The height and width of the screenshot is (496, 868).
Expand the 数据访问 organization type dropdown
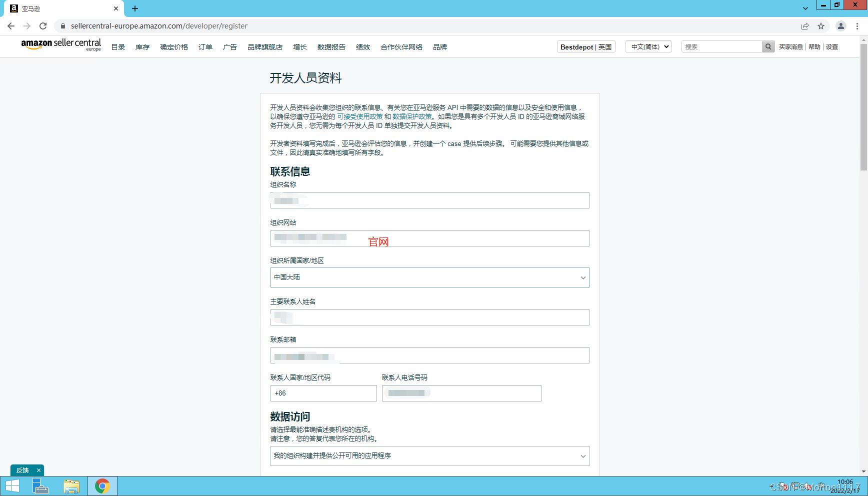[x=430, y=456]
